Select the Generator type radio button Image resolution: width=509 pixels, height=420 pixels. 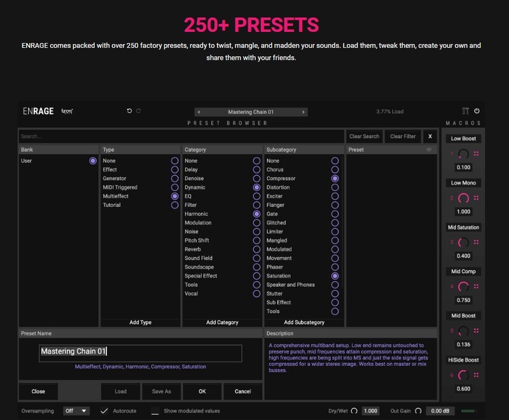[x=174, y=179]
